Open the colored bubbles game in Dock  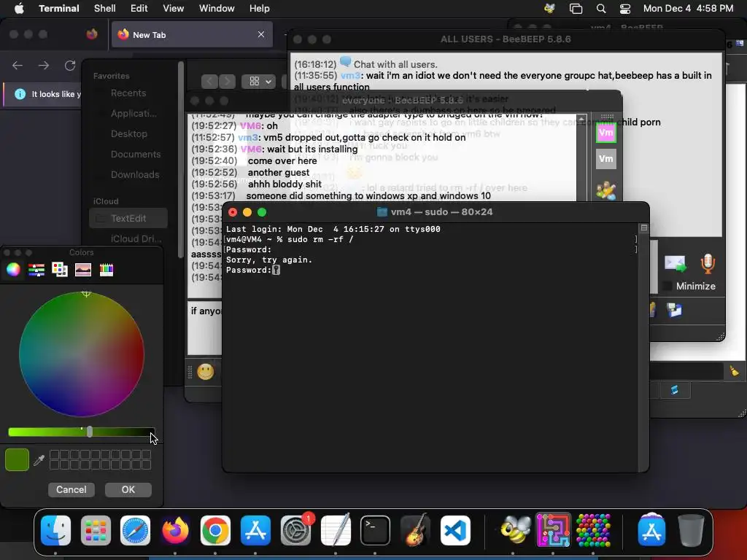(593, 530)
